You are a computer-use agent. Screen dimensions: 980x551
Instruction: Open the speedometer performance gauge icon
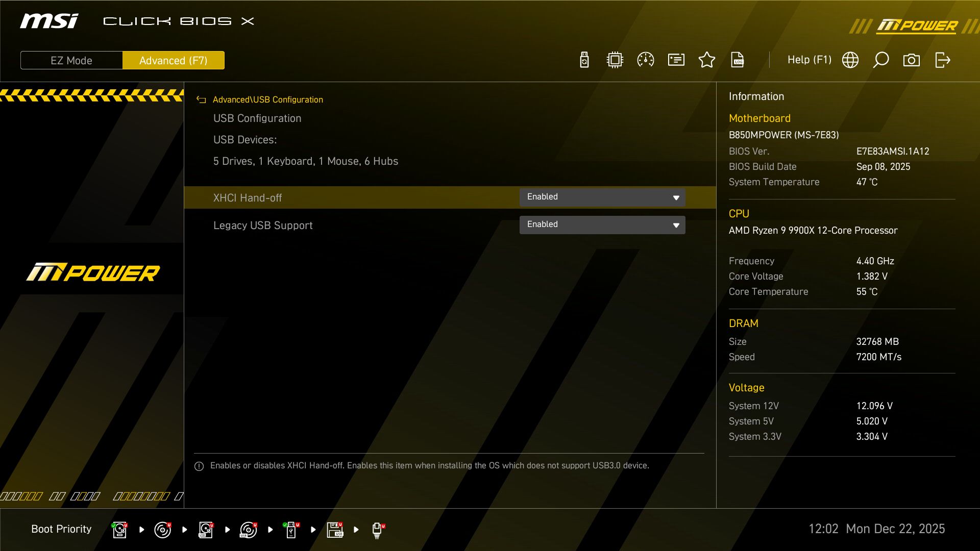click(646, 60)
